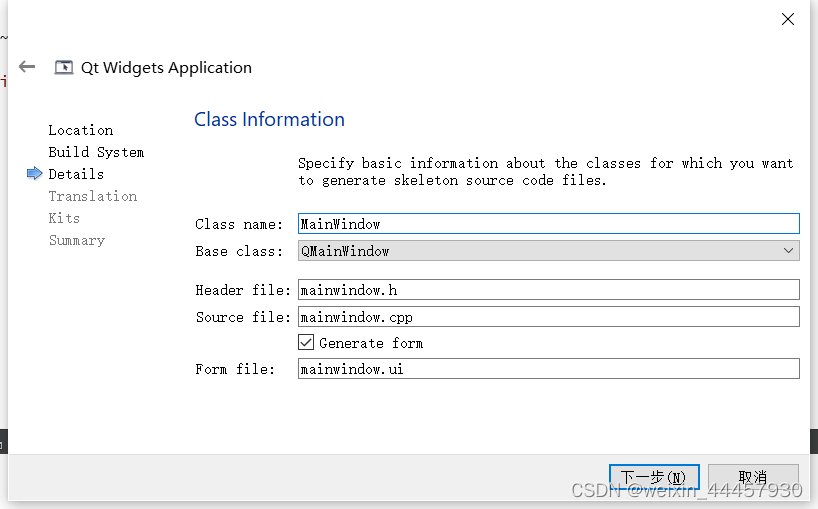Focus the Form file input field
This screenshot has width=818, height=509.
tap(548, 369)
